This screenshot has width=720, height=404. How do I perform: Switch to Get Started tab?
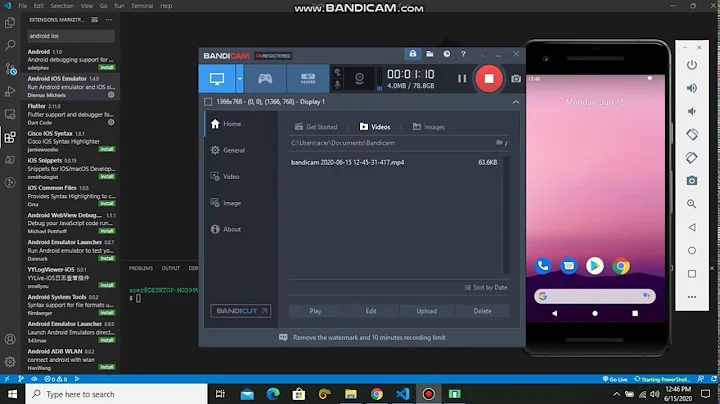316,127
